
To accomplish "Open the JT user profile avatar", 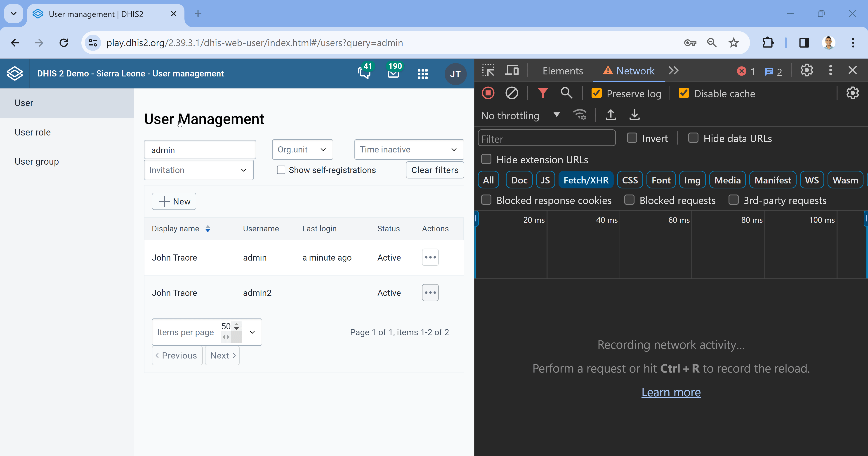I will point(455,74).
